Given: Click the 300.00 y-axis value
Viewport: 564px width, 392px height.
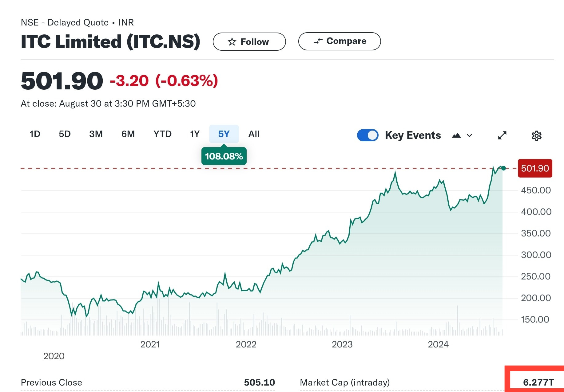Looking at the screenshot, I should pos(536,255).
